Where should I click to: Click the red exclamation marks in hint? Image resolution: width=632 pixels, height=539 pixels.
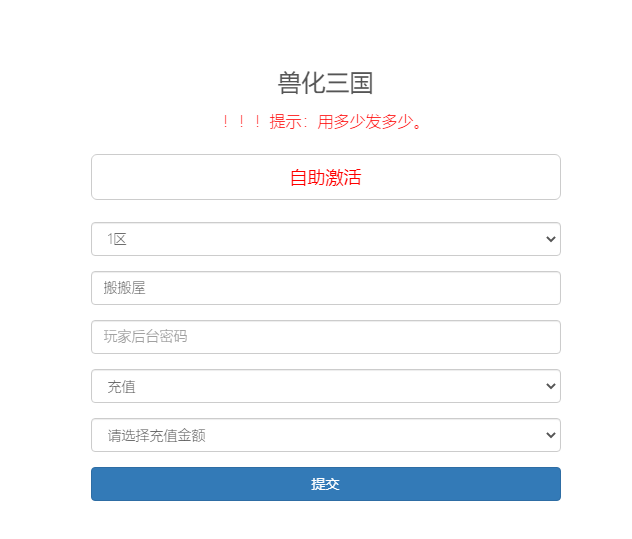tap(241, 123)
